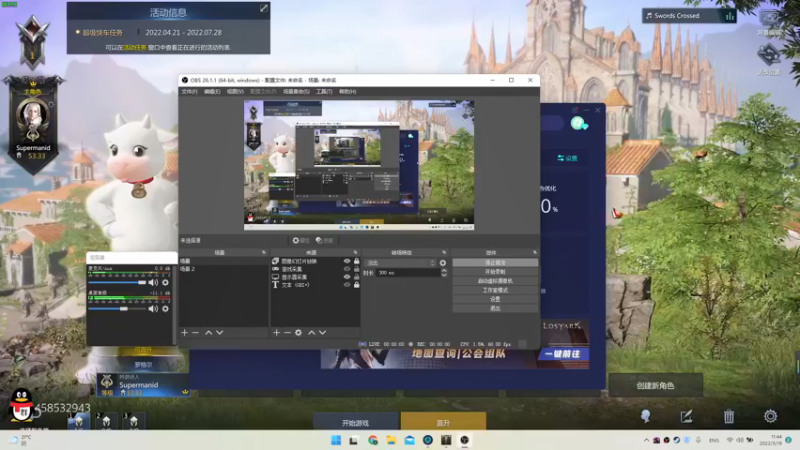Move source up in Sources panel
The width and height of the screenshot is (800, 450).
[x=312, y=333]
